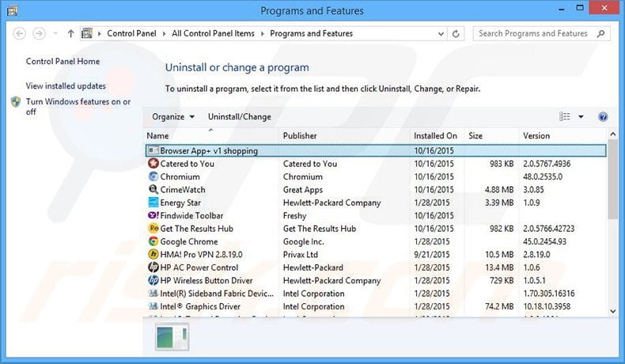Image resolution: width=625 pixels, height=364 pixels.
Task: Click the Findwide Toolbar program icon
Action: click(x=153, y=215)
